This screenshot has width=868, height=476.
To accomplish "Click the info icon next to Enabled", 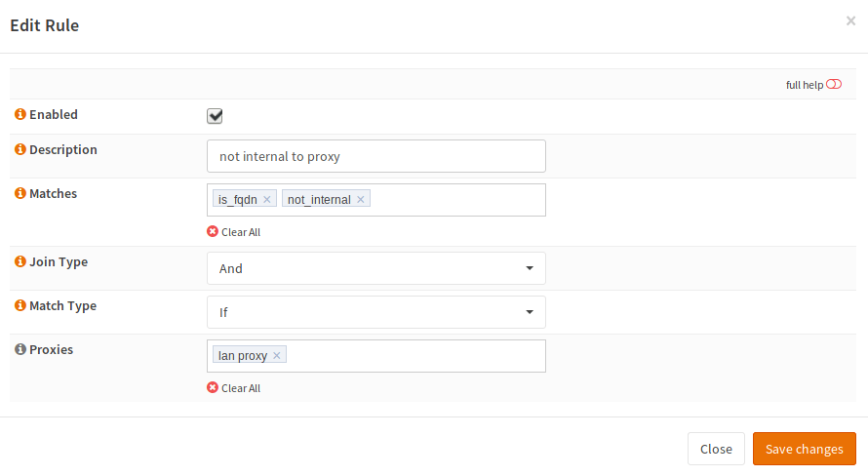I will tap(20, 115).
